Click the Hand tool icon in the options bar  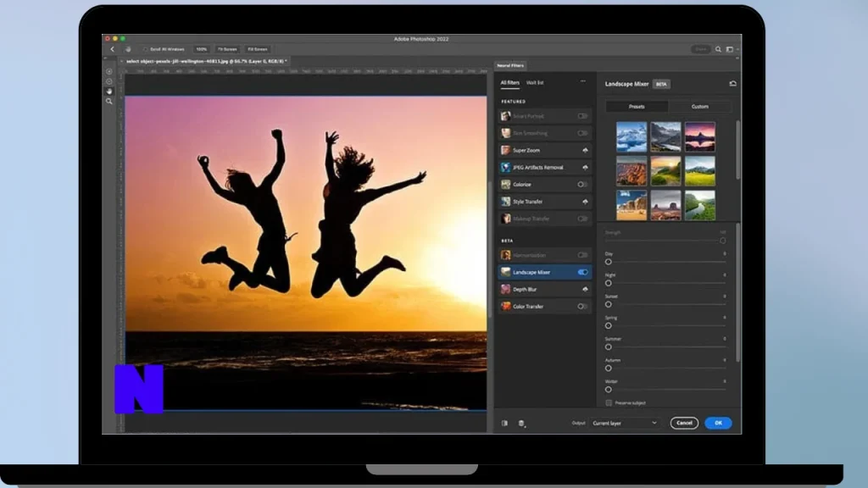(x=128, y=49)
